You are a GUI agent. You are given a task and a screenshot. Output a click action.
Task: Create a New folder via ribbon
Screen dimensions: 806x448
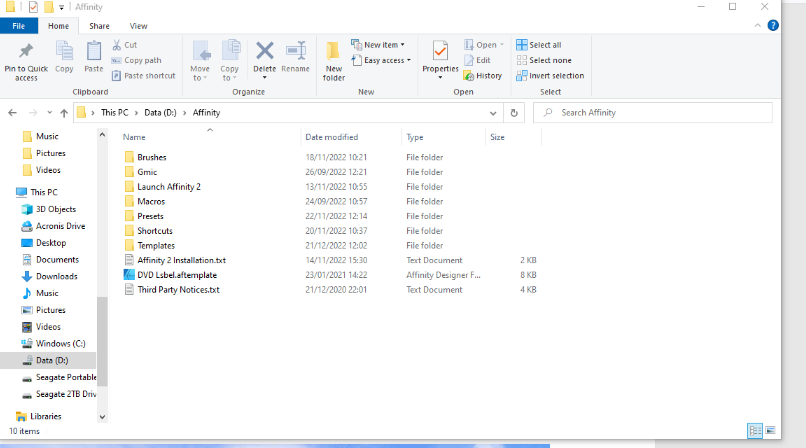click(334, 61)
